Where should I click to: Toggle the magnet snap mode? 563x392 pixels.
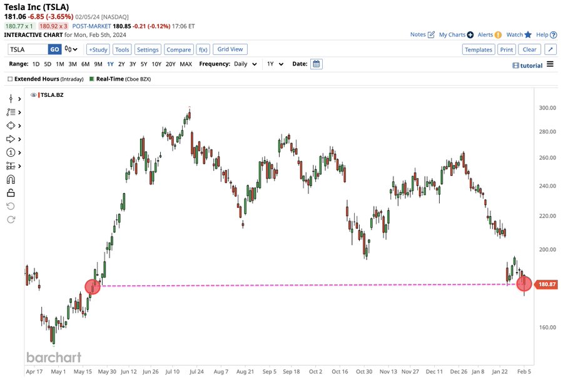11,179
